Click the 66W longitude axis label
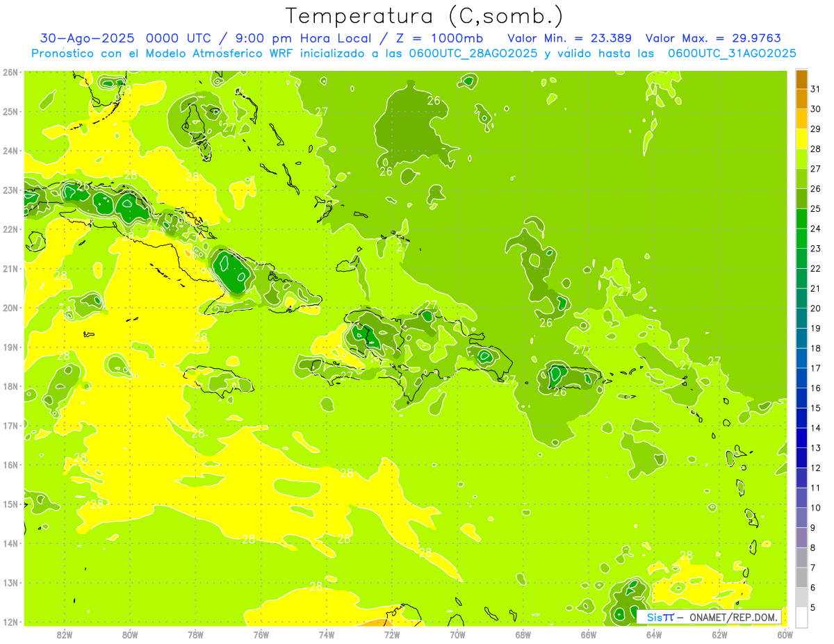Screen dimensions: 834x644 point(589,634)
